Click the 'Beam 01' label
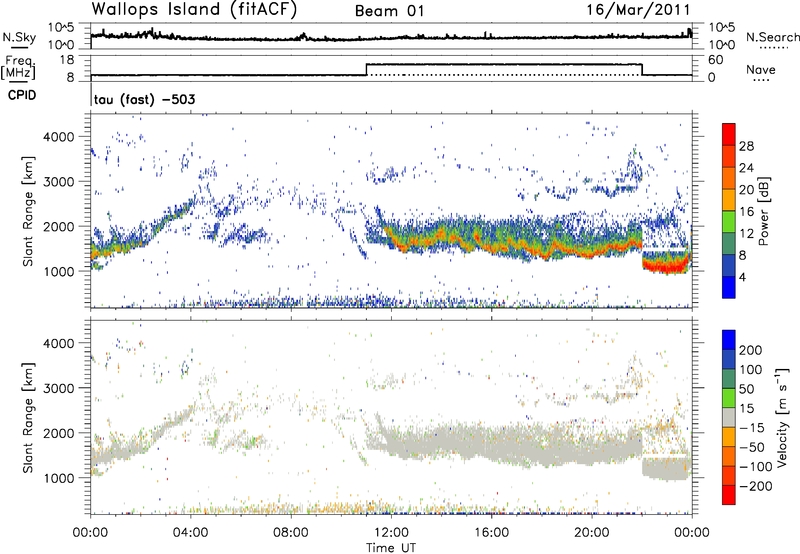800x554 pixels. tap(389, 11)
